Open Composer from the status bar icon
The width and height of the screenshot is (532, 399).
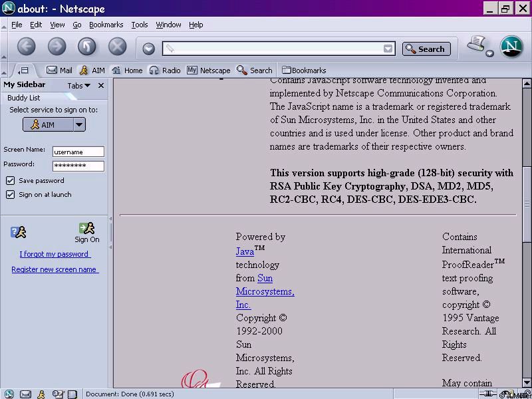pyautogui.click(x=59, y=394)
